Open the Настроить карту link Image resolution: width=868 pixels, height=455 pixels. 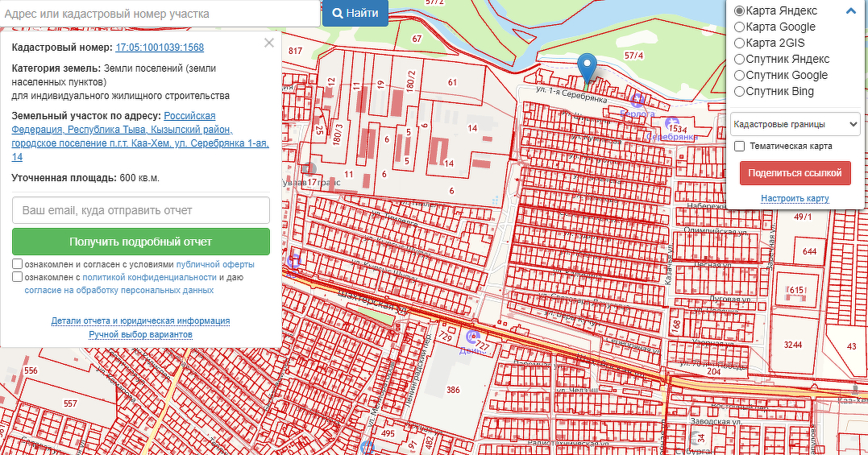coord(795,198)
